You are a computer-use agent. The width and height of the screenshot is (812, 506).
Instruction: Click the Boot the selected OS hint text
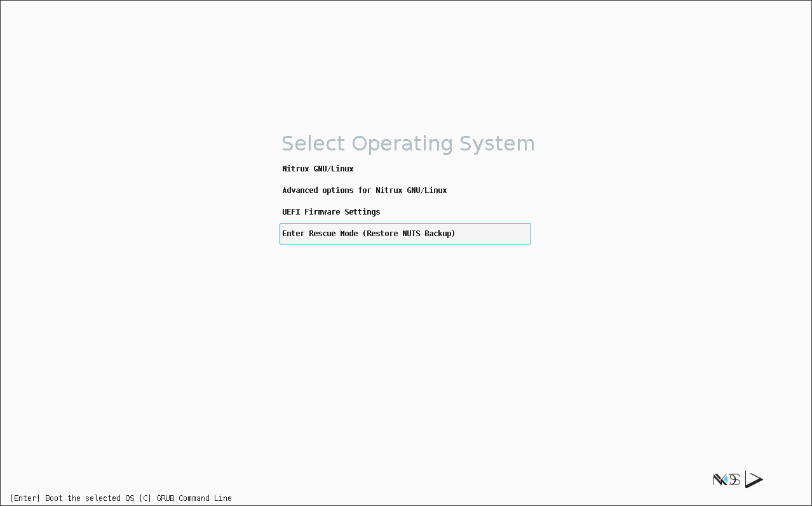click(x=90, y=498)
